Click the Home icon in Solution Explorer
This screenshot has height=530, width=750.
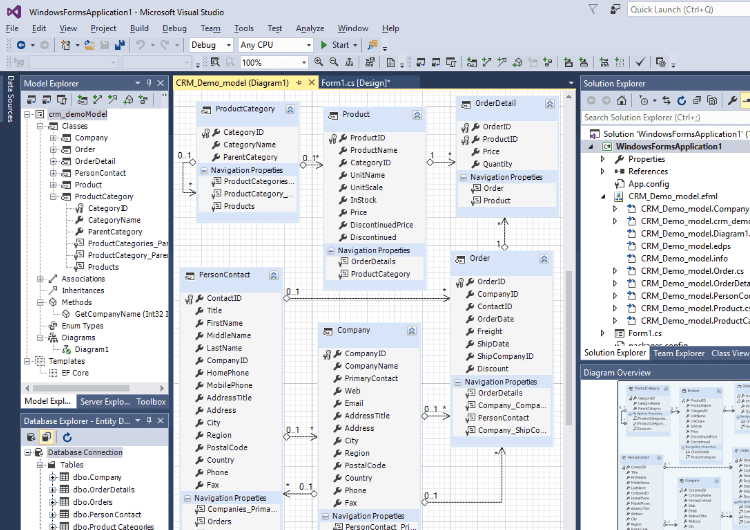[622, 101]
